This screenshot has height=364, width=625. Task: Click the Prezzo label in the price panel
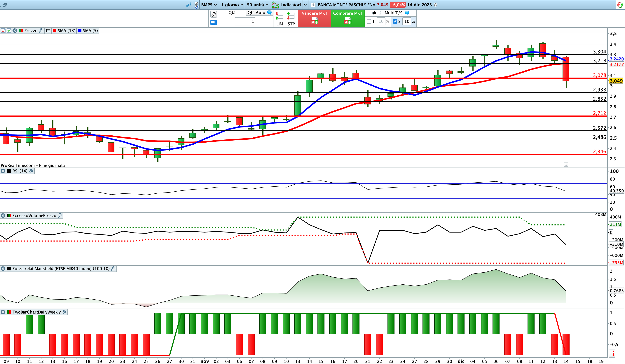pyautogui.click(x=31, y=31)
